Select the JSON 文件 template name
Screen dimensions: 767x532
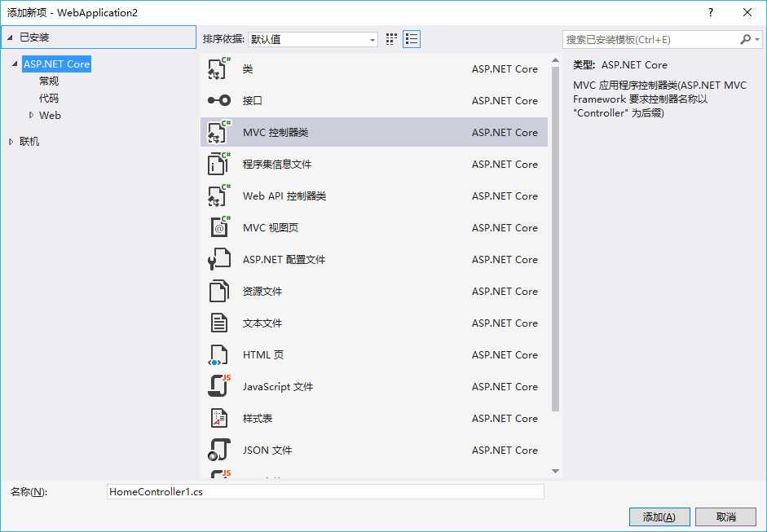[267, 451]
